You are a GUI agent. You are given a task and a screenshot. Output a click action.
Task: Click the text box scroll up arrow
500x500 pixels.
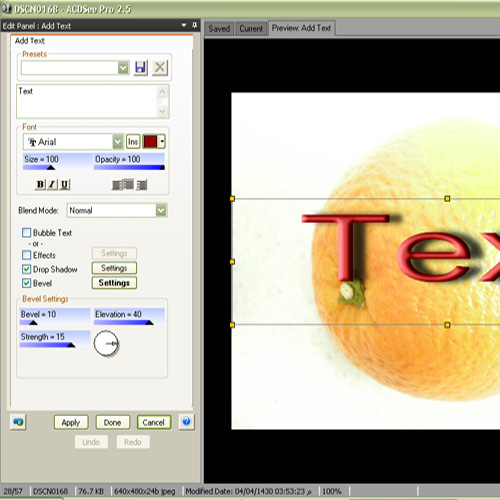click(162, 91)
